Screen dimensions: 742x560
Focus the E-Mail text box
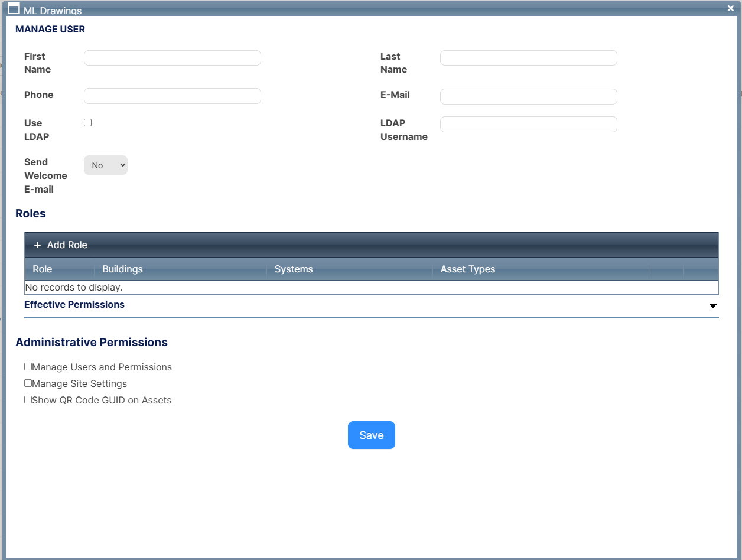[x=529, y=96]
